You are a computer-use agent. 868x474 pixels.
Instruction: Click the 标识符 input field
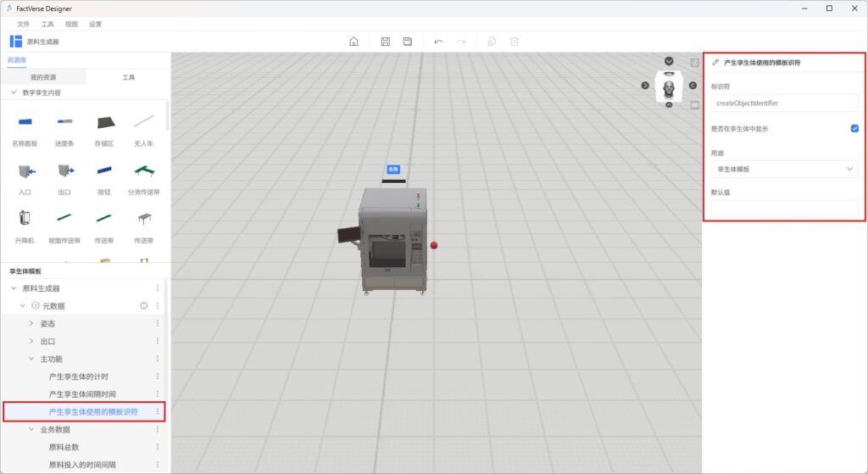784,103
